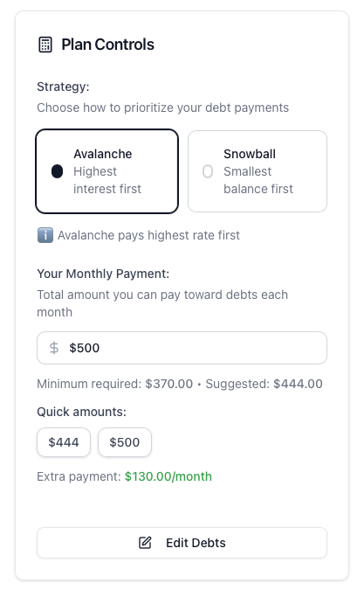
Task: Click the Avalanche pays highest rate first note
Action: [x=148, y=235]
